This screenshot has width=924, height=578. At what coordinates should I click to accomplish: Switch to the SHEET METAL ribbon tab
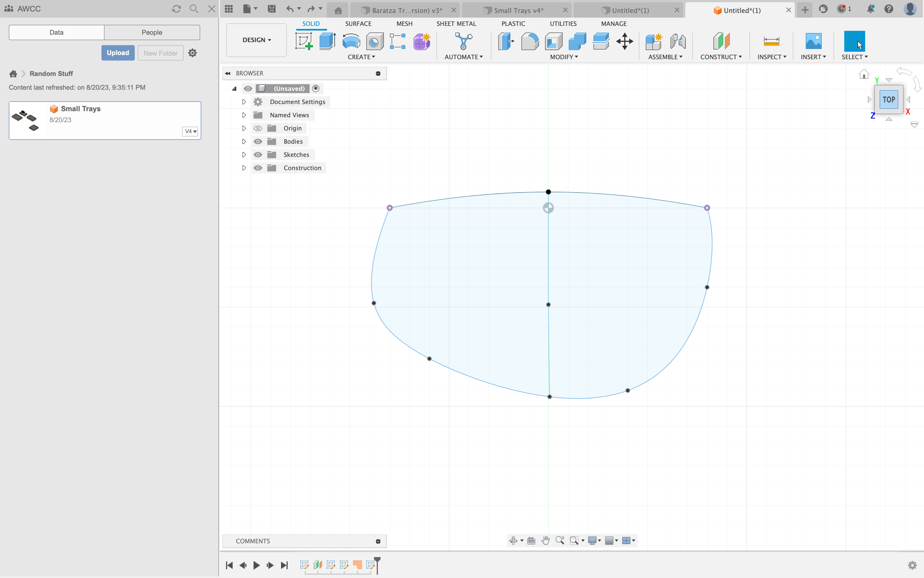click(x=456, y=24)
